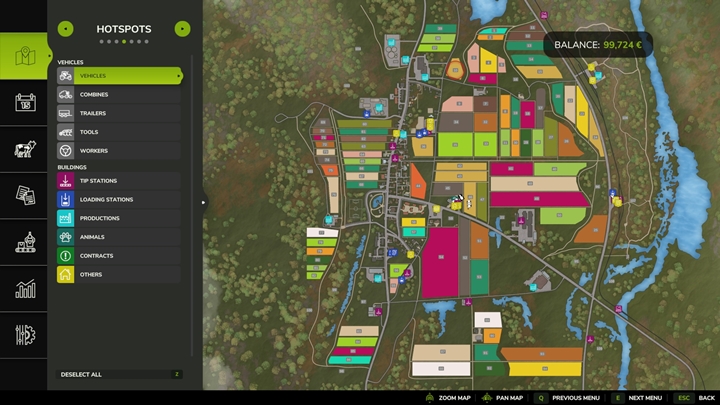Click Next Menu with E key

point(637,398)
